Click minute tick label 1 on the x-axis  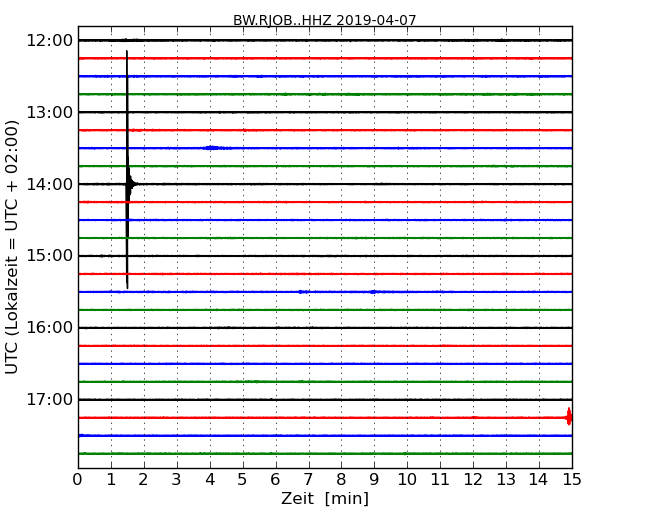(x=111, y=479)
